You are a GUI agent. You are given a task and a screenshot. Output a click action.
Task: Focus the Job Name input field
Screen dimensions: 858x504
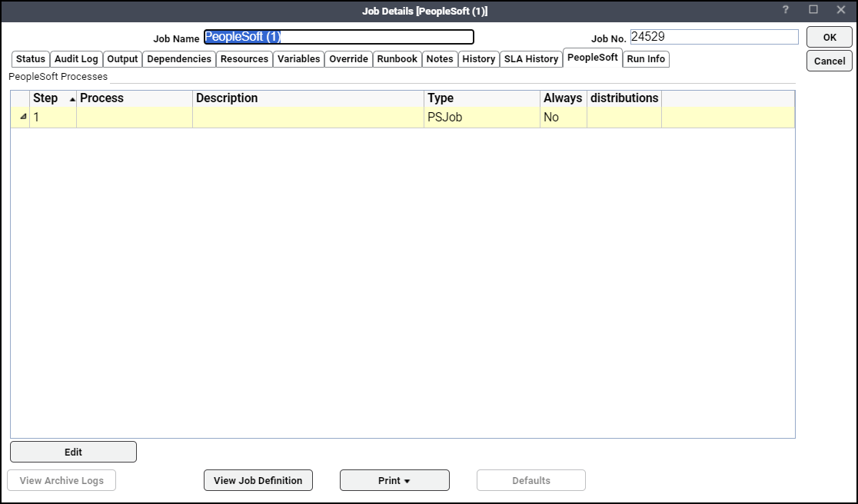pyautogui.click(x=339, y=37)
